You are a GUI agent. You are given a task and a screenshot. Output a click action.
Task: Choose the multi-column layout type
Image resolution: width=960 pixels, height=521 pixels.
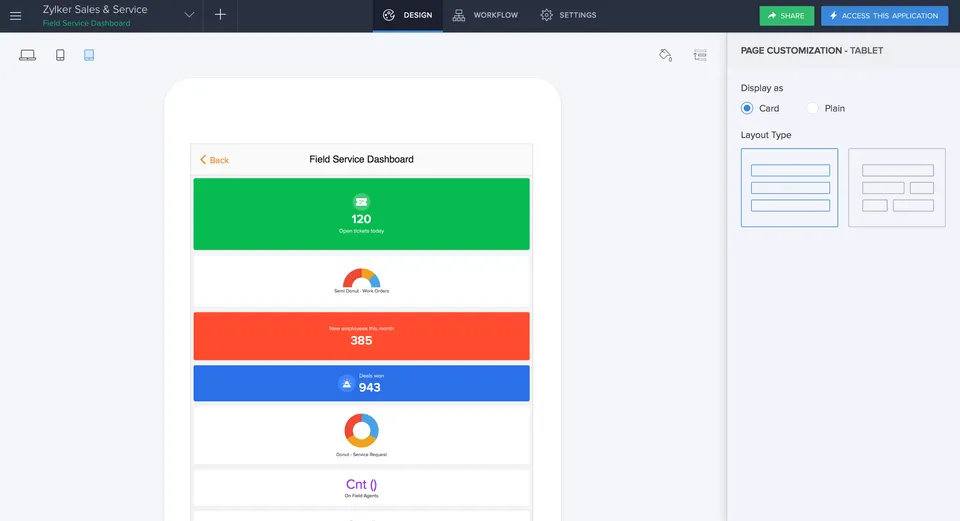(x=896, y=187)
